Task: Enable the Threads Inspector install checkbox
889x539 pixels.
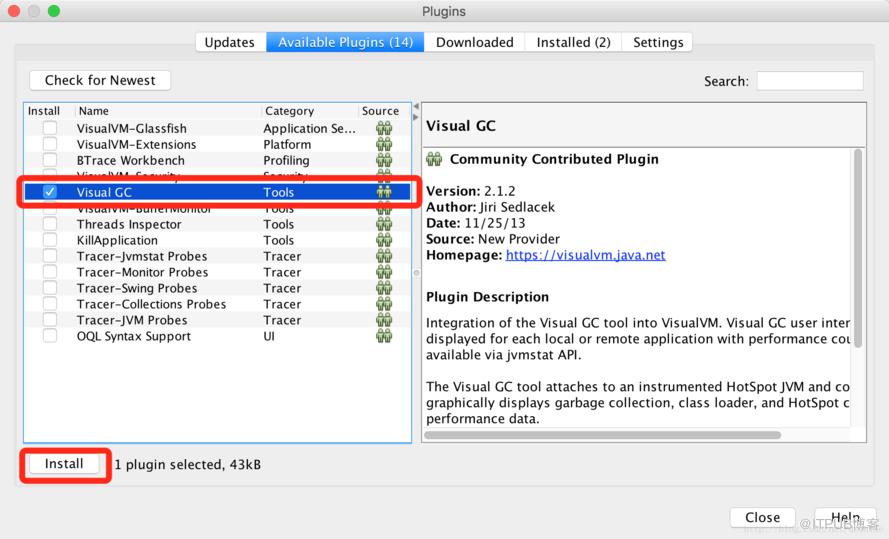Action: click(50, 224)
